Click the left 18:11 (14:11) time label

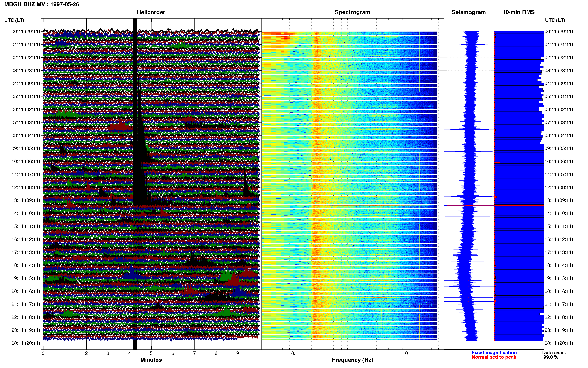[26, 265]
